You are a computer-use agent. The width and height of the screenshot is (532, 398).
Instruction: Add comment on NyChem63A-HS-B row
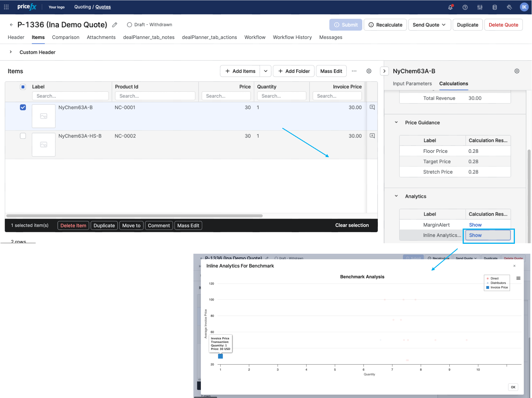372,136
